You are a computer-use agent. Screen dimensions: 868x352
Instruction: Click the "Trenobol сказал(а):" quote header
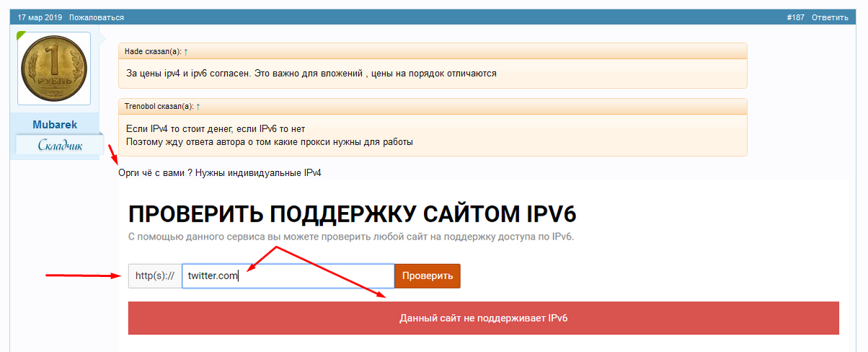[x=159, y=107]
